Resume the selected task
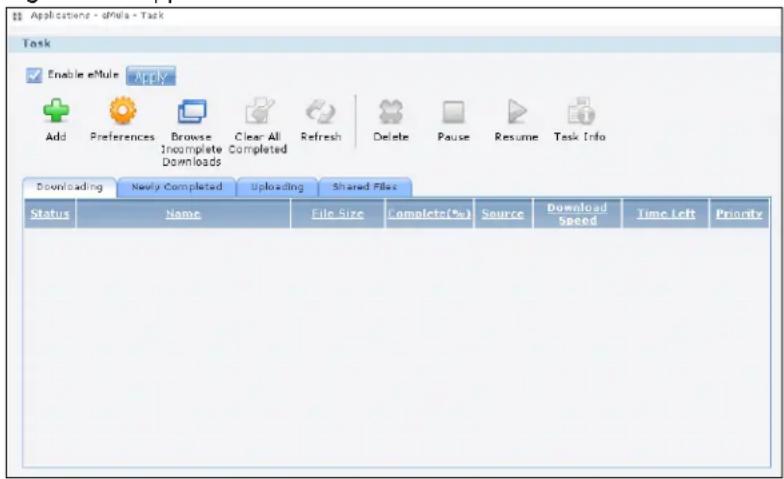The width and height of the screenshot is (784, 479). pyautogui.click(x=516, y=111)
